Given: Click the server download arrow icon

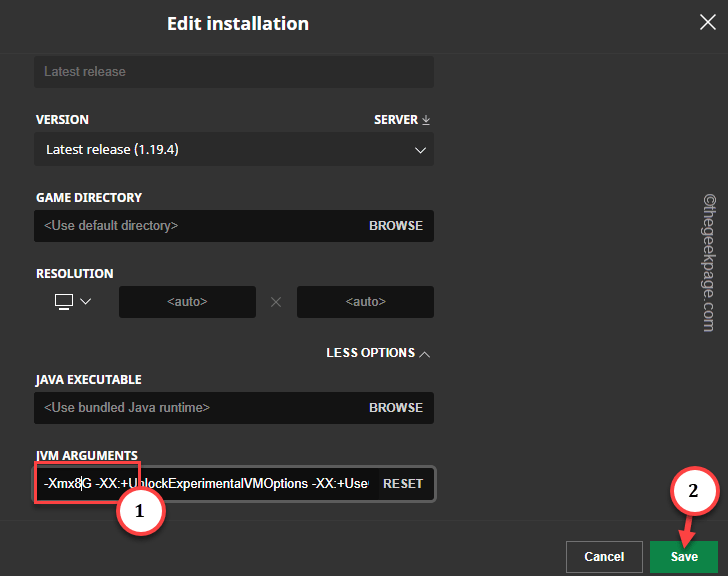Looking at the screenshot, I should (x=426, y=120).
